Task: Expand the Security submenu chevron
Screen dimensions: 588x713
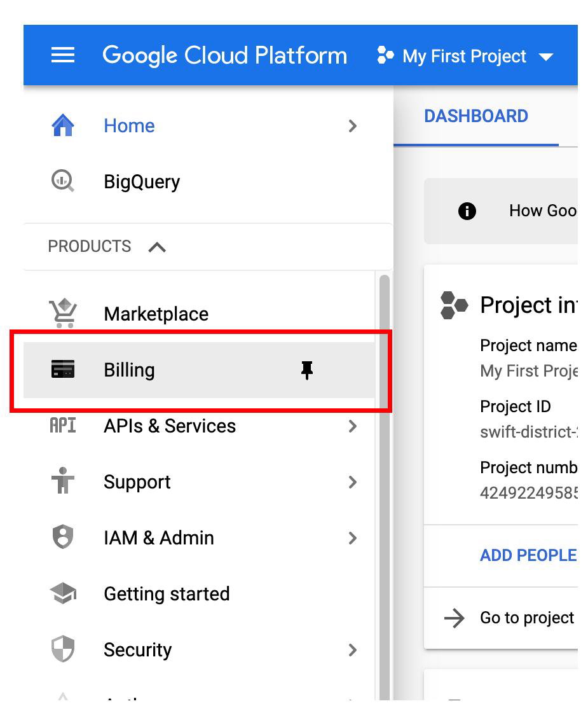Action: tap(352, 650)
